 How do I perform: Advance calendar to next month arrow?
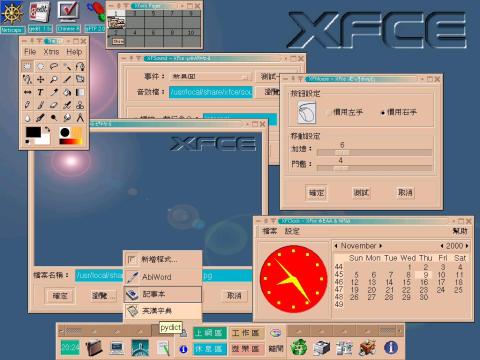380,246
